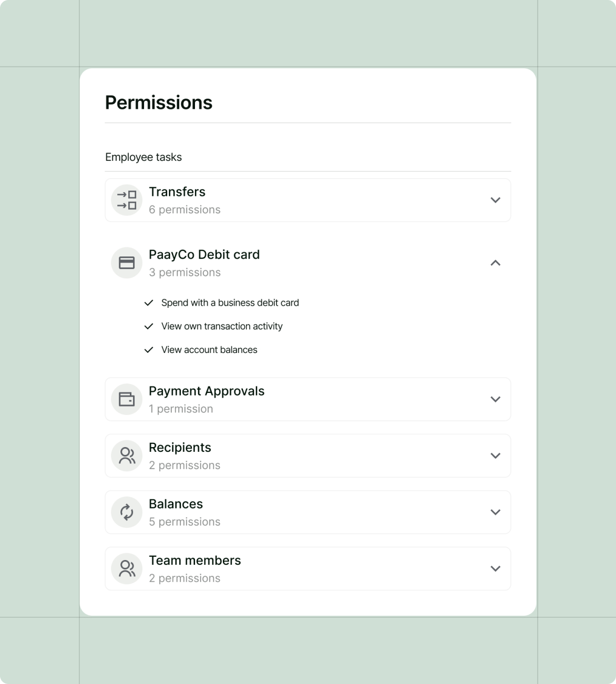
Task: Open the Transfers title text
Action: [x=177, y=192]
